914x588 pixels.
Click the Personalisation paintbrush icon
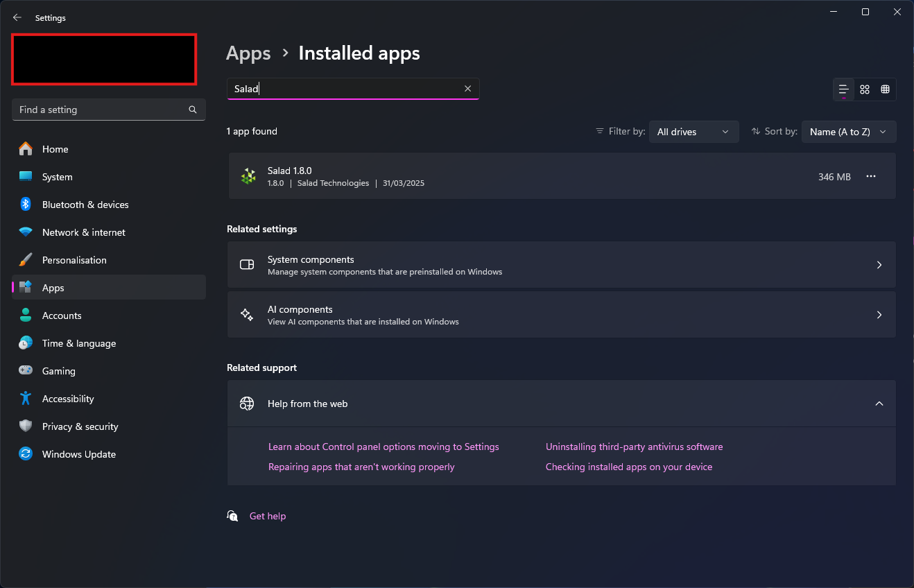coord(26,260)
